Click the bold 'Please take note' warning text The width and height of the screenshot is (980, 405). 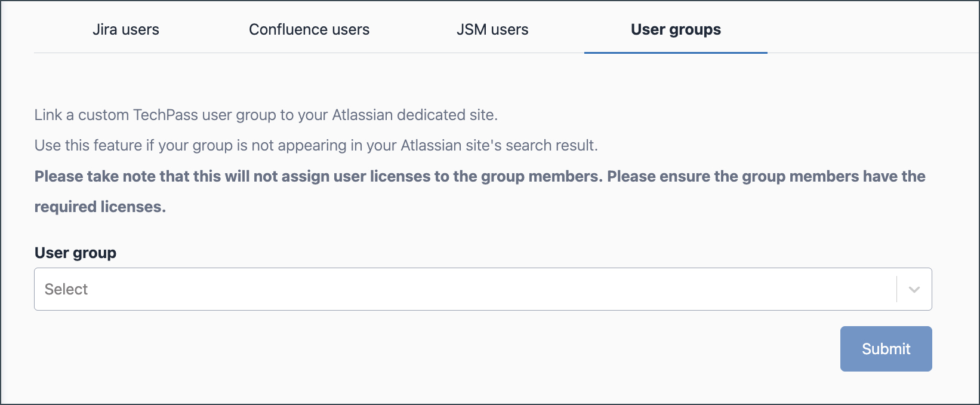[480, 191]
